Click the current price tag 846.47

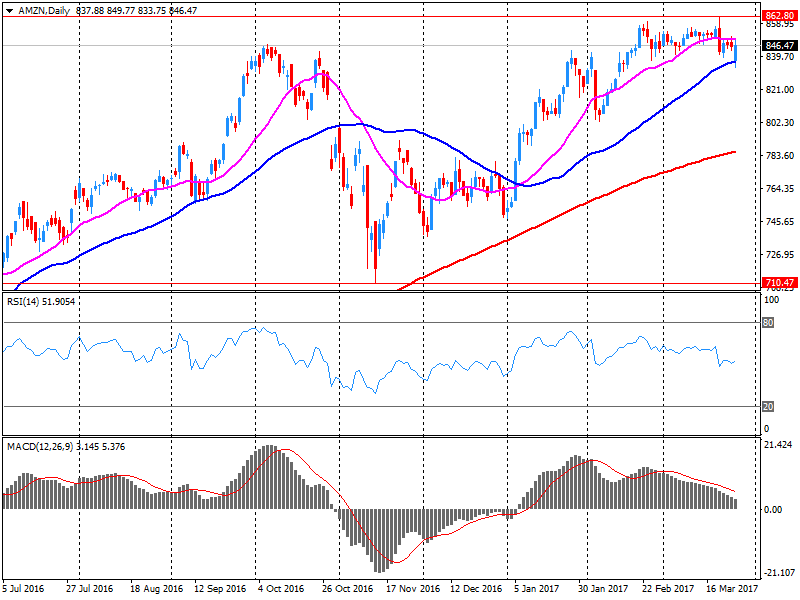point(776,46)
